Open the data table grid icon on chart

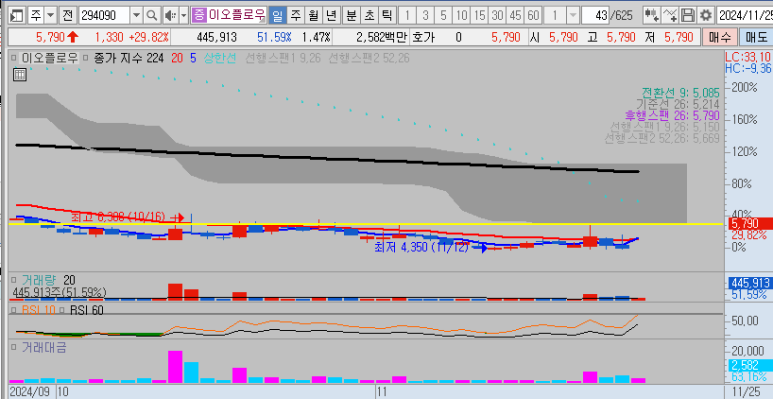(19, 75)
